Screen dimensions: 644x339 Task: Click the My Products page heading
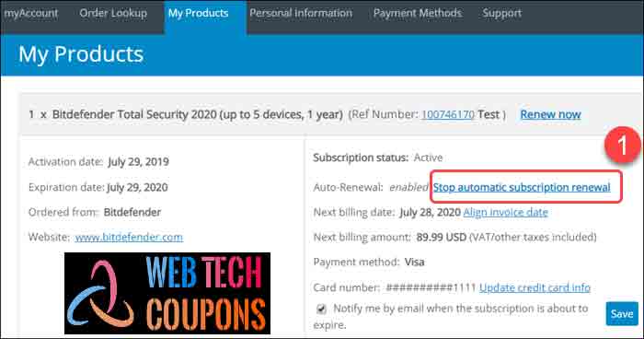pyautogui.click(x=81, y=54)
